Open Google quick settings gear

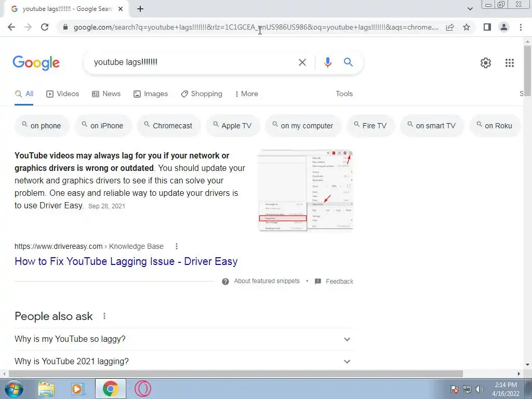coord(486,63)
